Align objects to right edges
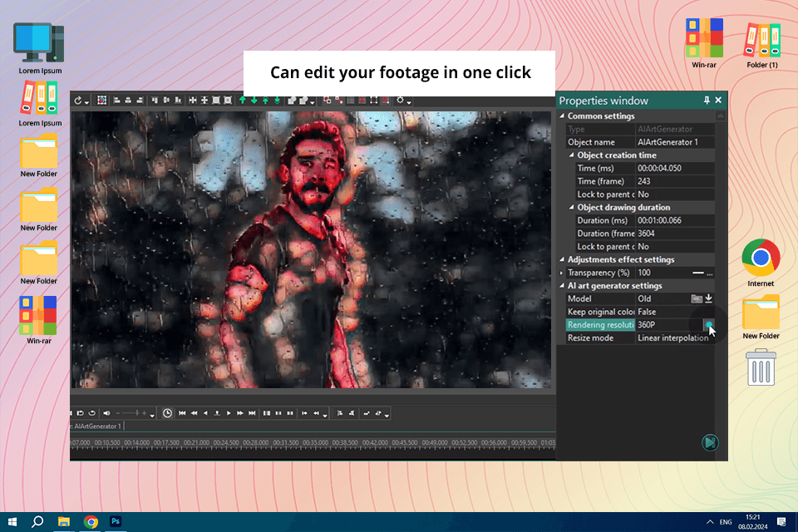Viewport: 798px width, 532px height. 140,101
